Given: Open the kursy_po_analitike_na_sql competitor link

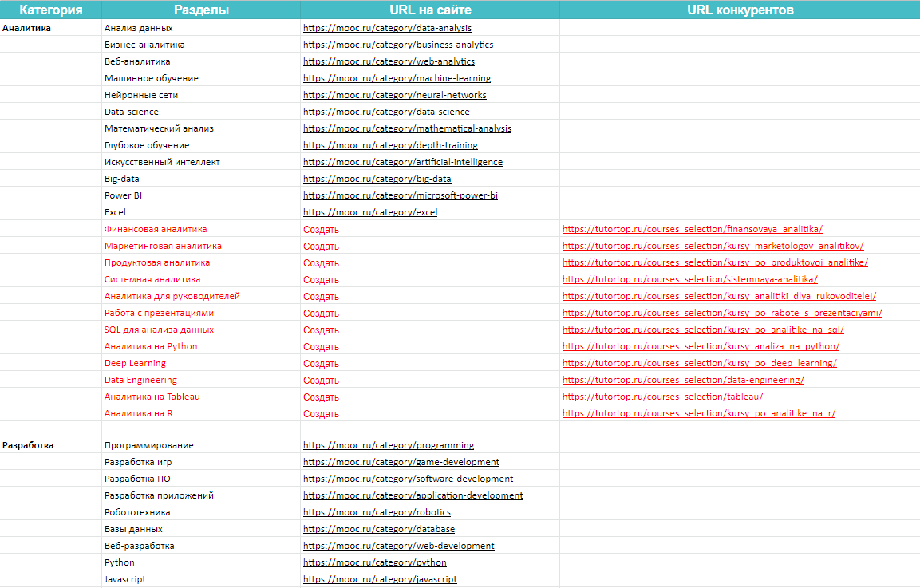Looking at the screenshot, I should click(703, 330).
